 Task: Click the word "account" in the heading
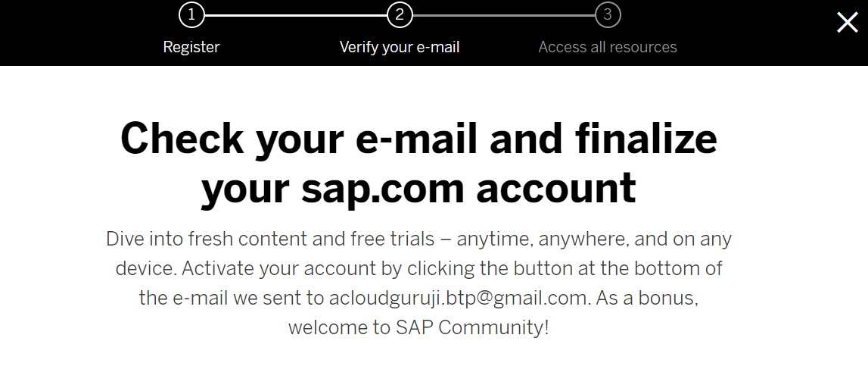pyautogui.click(x=556, y=188)
